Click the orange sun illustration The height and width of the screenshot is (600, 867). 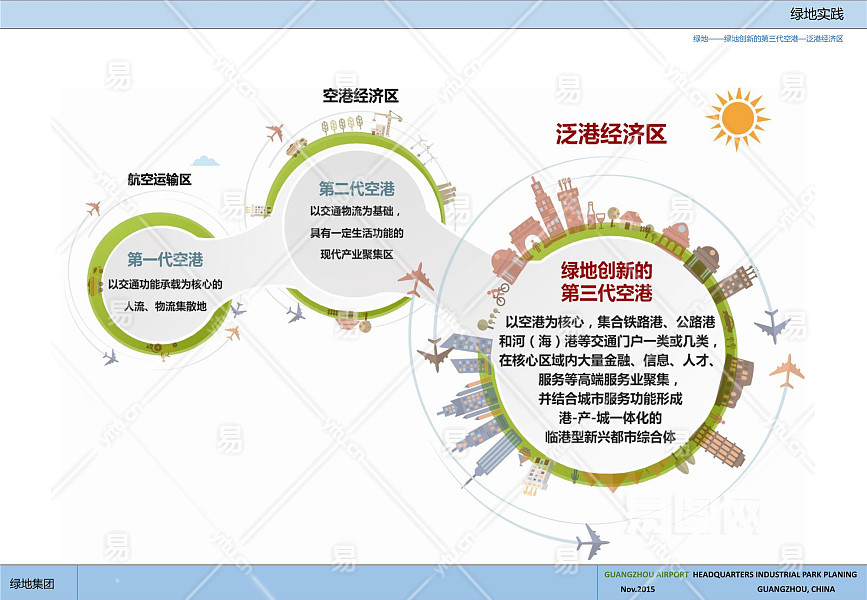pyautogui.click(x=738, y=118)
